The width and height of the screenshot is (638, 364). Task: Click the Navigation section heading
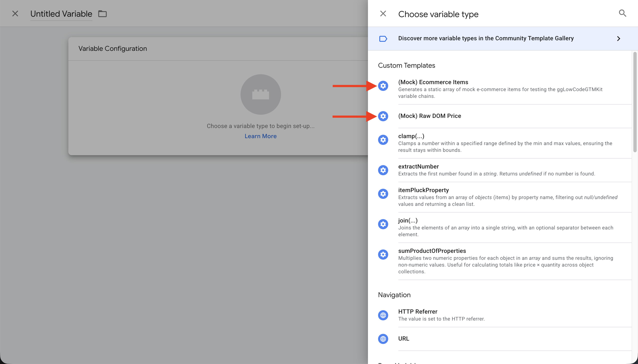[x=394, y=295]
